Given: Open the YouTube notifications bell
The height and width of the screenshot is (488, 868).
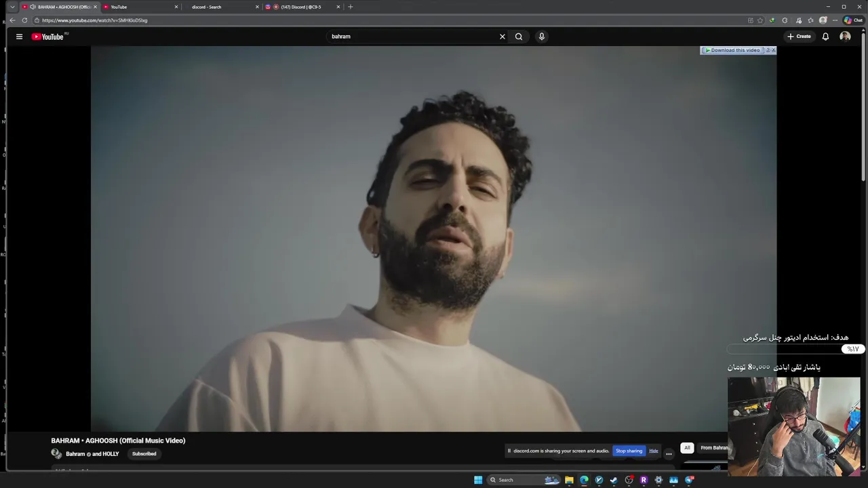Looking at the screenshot, I should tap(825, 37).
